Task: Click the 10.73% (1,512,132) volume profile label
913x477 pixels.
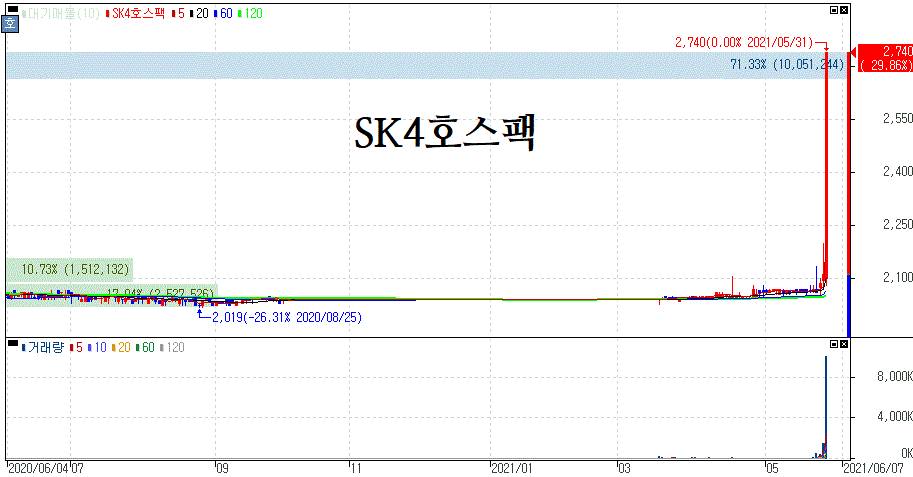Action: click(x=75, y=269)
